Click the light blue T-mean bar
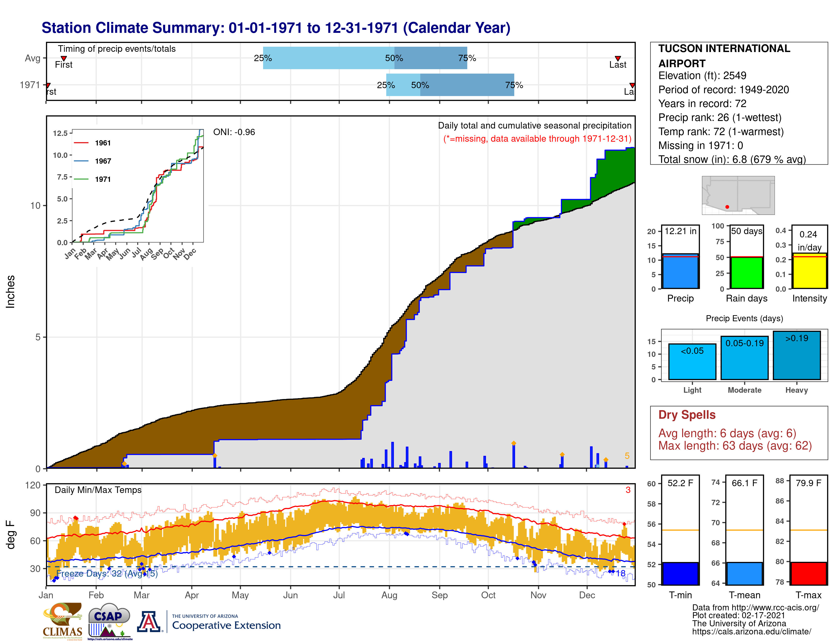 coord(744,574)
